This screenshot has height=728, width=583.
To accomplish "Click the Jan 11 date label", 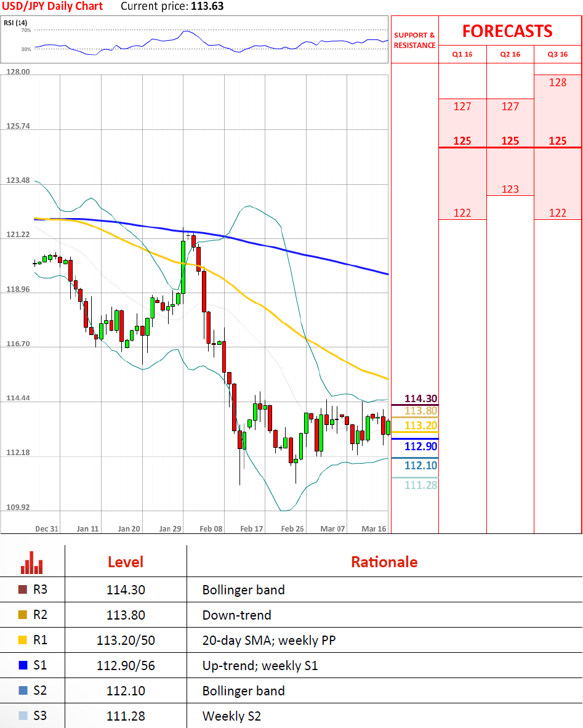I will [x=88, y=529].
